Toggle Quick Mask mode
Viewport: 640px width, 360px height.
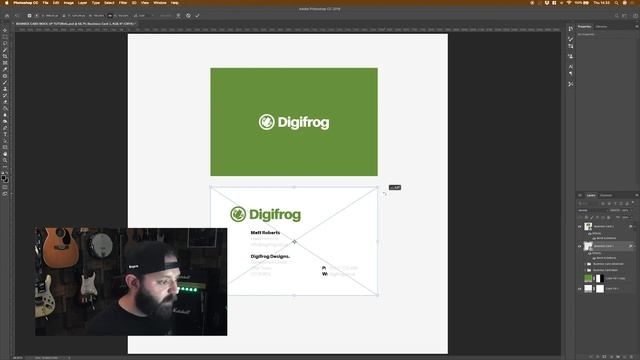[x=5, y=187]
